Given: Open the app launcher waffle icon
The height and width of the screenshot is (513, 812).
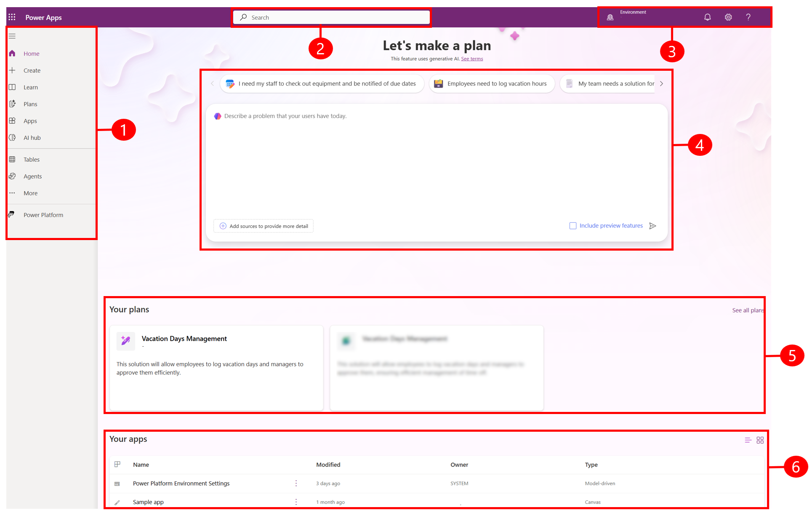Looking at the screenshot, I should [x=12, y=17].
